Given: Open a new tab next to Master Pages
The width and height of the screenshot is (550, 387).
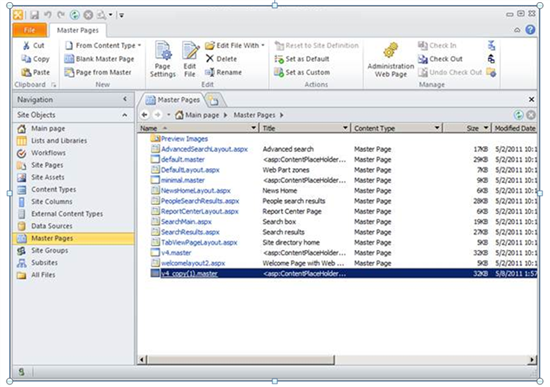Looking at the screenshot, I should (x=214, y=101).
